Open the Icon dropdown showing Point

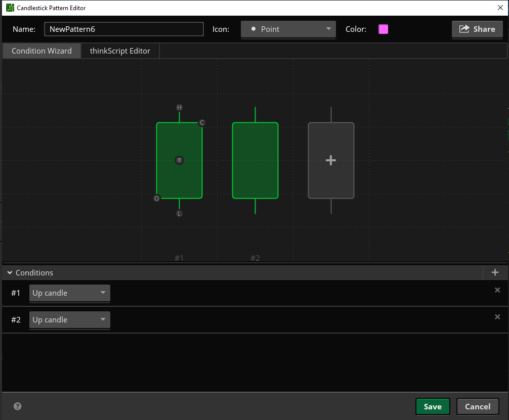click(x=288, y=29)
